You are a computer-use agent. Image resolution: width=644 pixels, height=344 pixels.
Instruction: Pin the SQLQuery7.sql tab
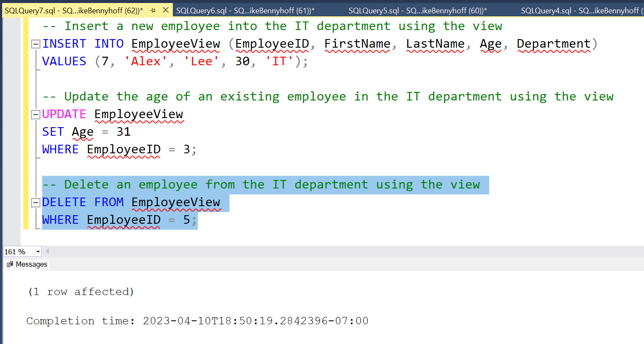[x=153, y=10]
